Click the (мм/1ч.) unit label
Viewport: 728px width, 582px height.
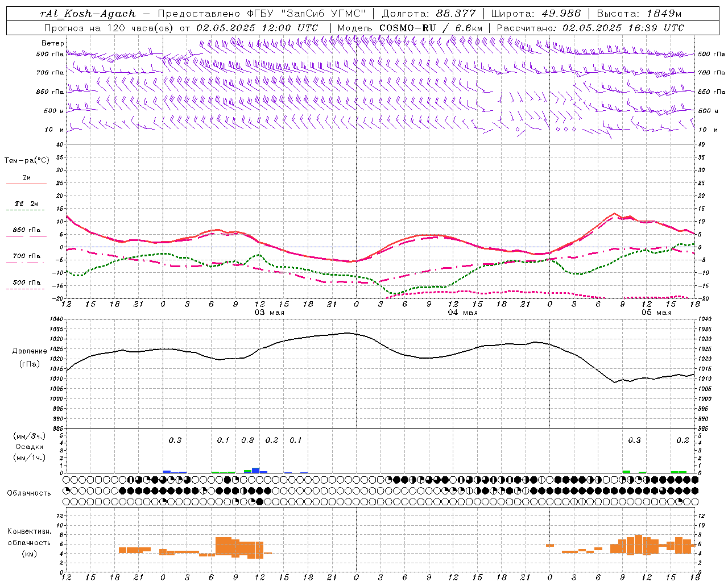[x=30, y=458]
